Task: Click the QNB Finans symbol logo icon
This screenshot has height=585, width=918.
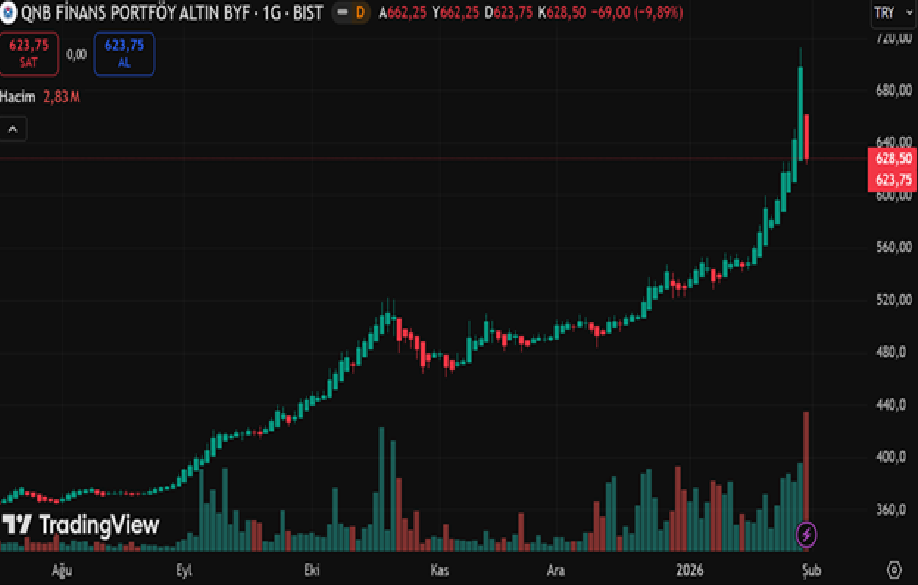Action: coord(9,14)
